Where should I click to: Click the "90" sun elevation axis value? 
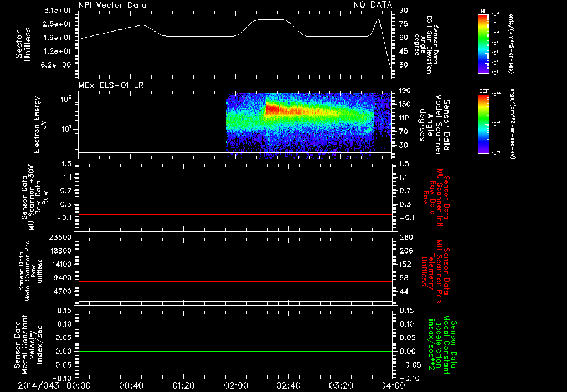[x=404, y=11]
